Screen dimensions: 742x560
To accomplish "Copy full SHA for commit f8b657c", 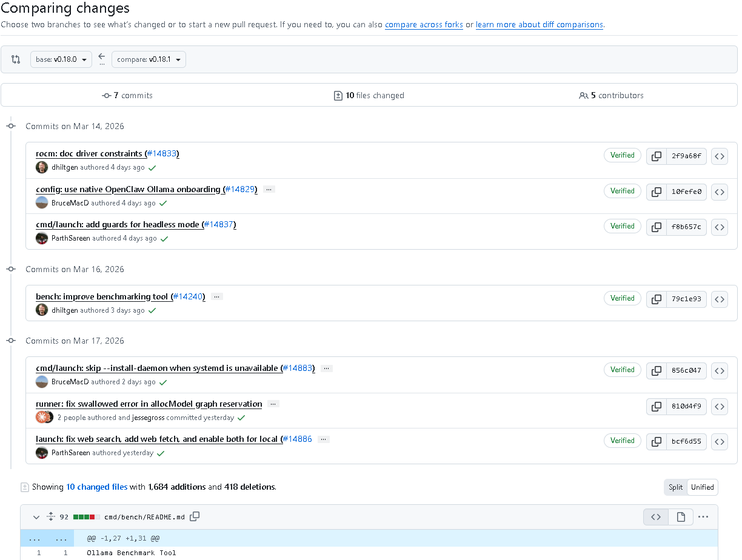I will 657,227.
